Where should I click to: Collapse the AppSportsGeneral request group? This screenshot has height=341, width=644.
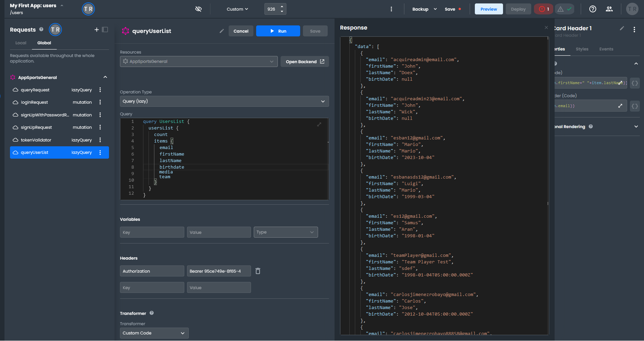click(x=105, y=77)
